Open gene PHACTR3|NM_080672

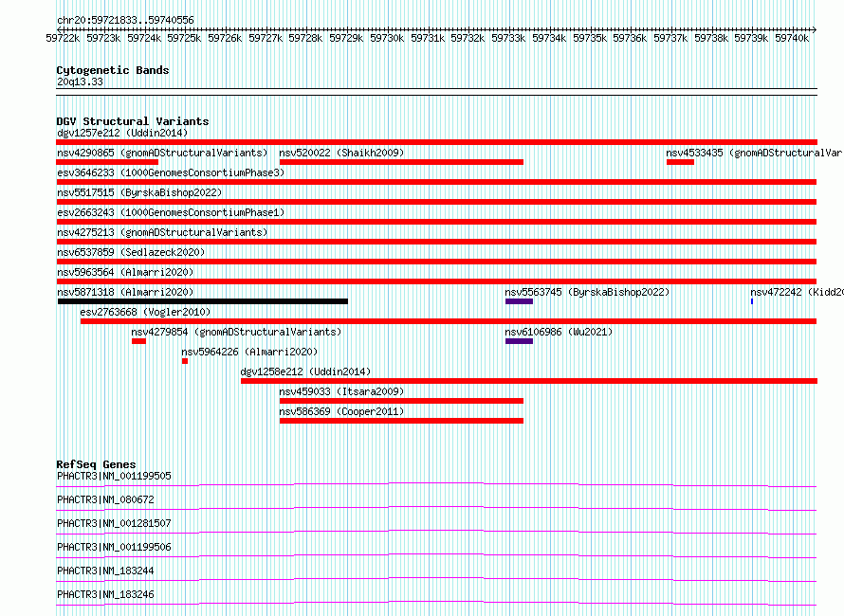(x=105, y=499)
